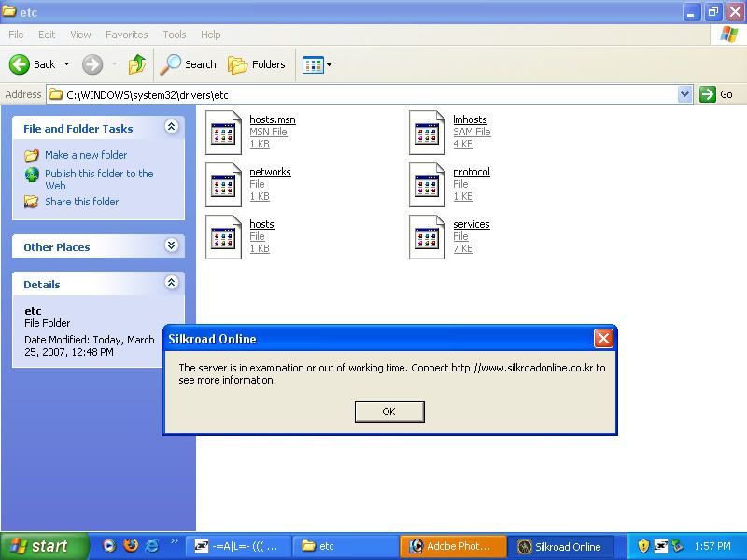The height and width of the screenshot is (560, 747).
Task: Click the networks file name
Action: 270,172
